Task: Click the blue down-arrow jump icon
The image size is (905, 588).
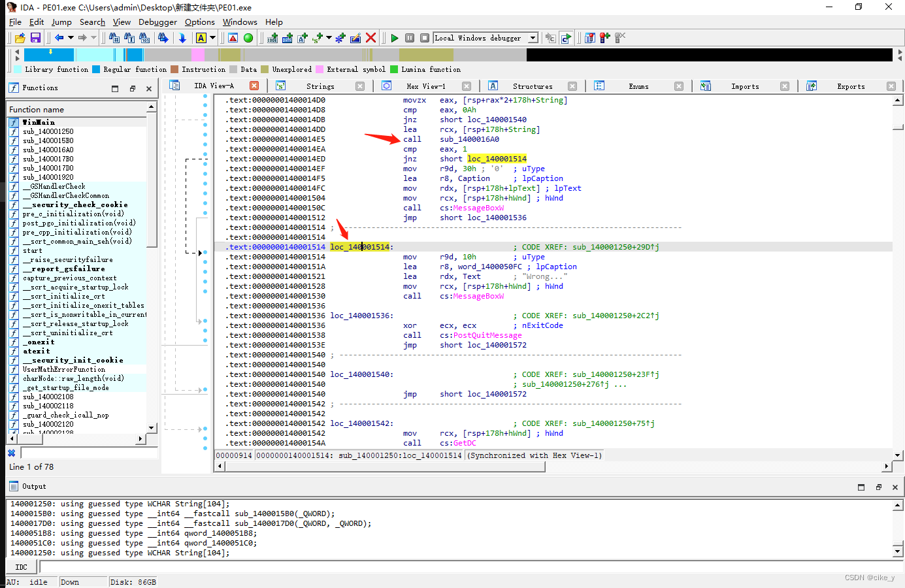Action: 182,38
